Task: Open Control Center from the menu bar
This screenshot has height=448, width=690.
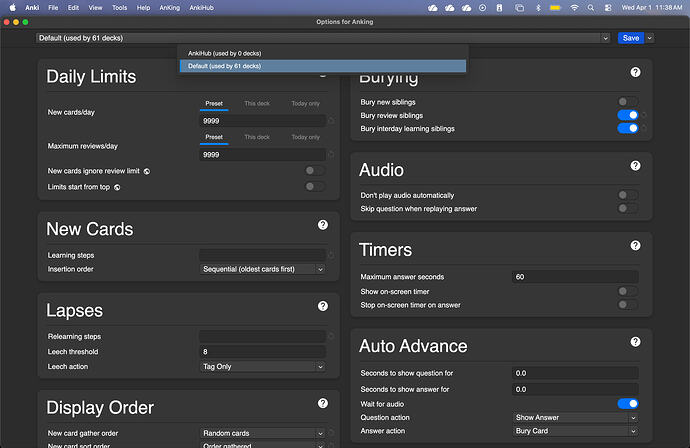Action: click(608, 7)
